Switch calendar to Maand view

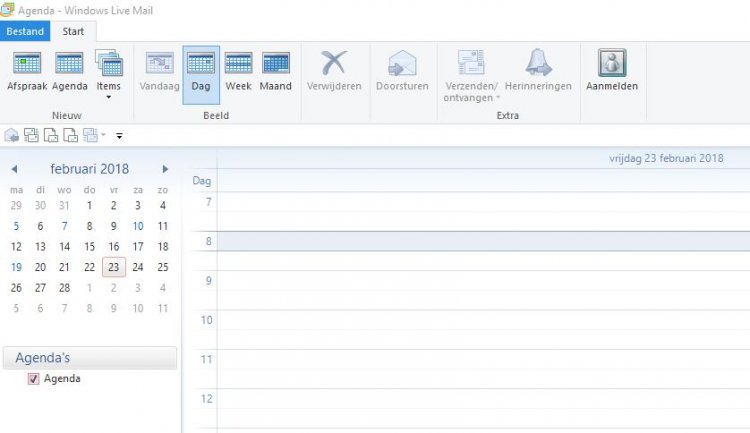[275, 70]
